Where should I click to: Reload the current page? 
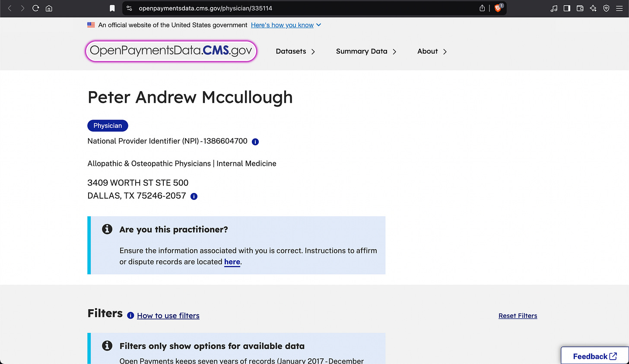coord(36,8)
